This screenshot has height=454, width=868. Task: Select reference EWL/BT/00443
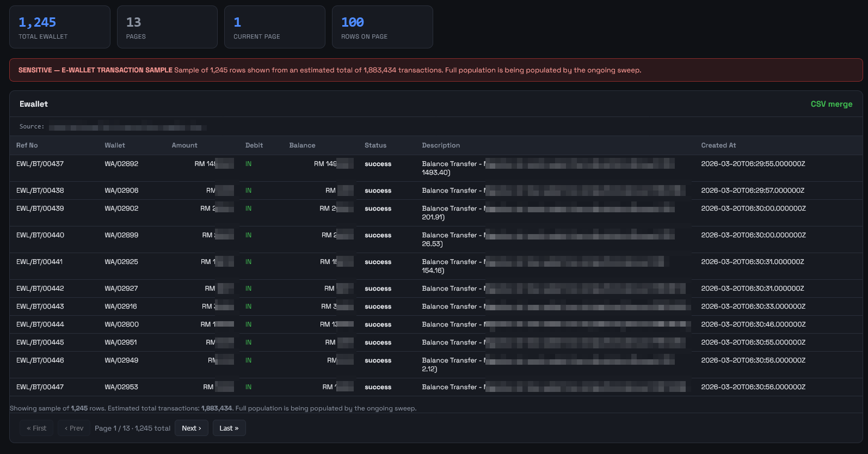point(40,306)
